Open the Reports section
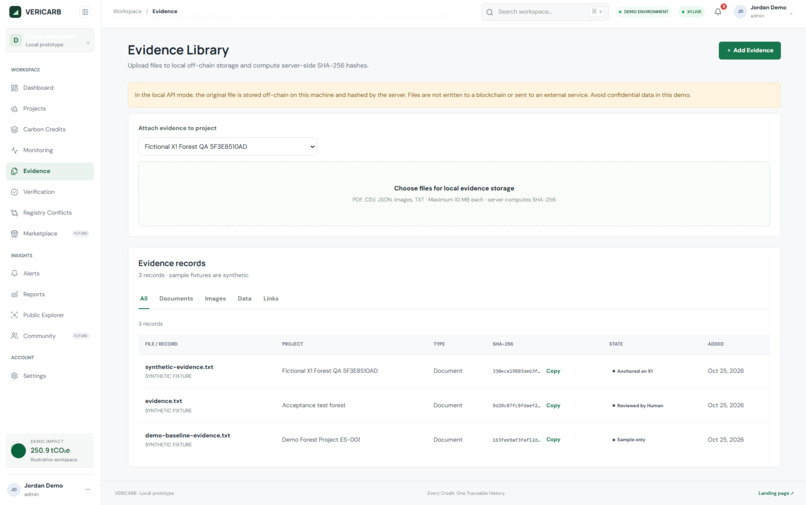This screenshot has width=806, height=505. point(50,294)
